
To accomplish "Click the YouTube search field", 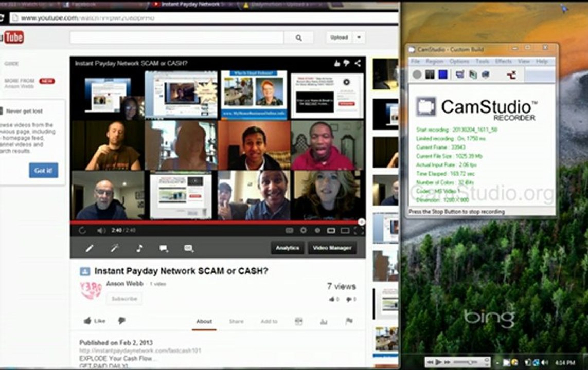I will tap(176, 38).
